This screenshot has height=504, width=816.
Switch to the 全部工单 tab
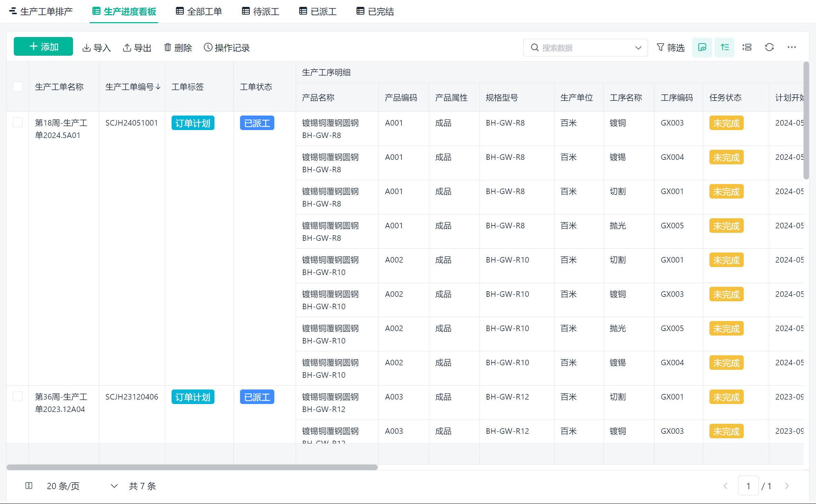[199, 11]
